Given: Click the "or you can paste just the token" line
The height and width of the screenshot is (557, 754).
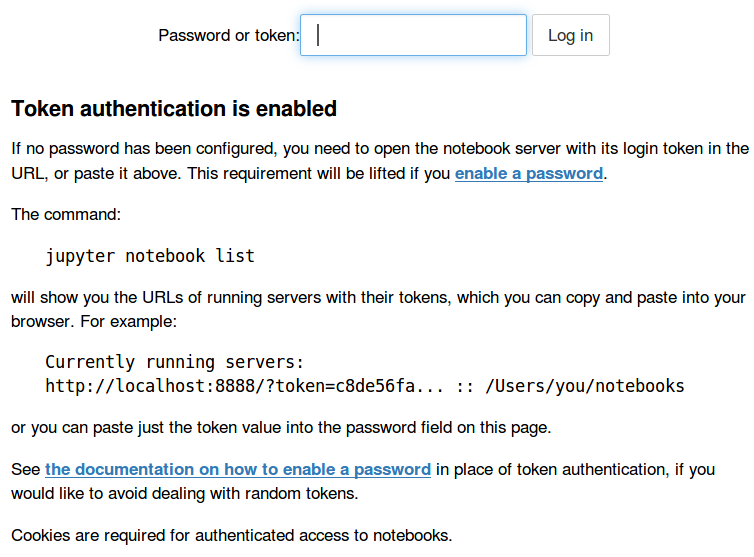Looking at the screenshot, I should [x=280, y=428].
